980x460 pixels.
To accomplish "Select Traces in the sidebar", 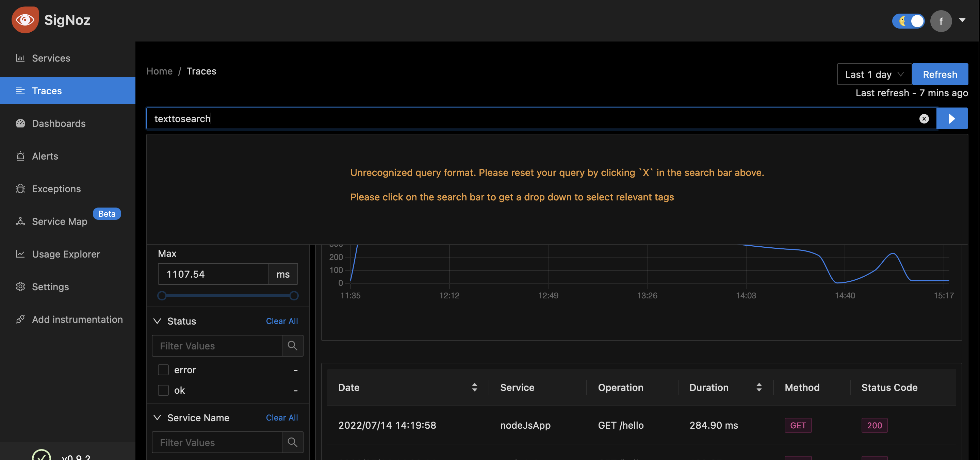I will 47,91.
